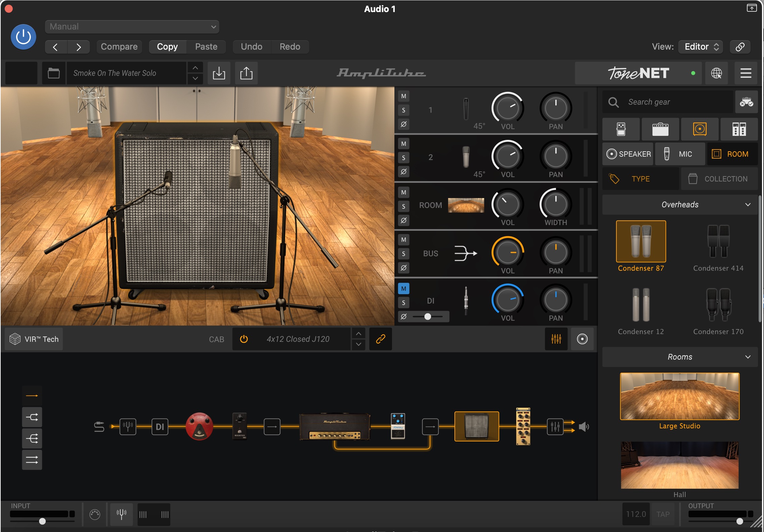This screenshot has height=532, width=764.
Task: Open the gear shop cart filter icon
Action: [747, 102]
